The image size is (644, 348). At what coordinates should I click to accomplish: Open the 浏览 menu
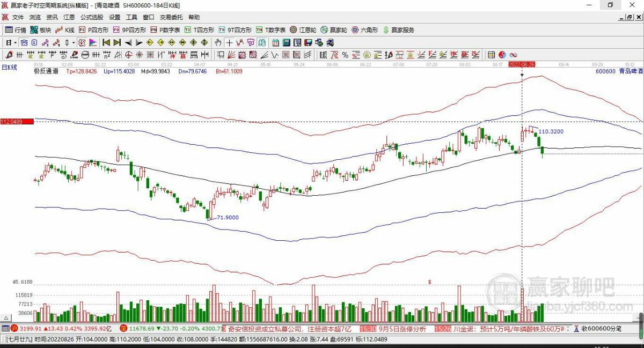click(35, 17)
